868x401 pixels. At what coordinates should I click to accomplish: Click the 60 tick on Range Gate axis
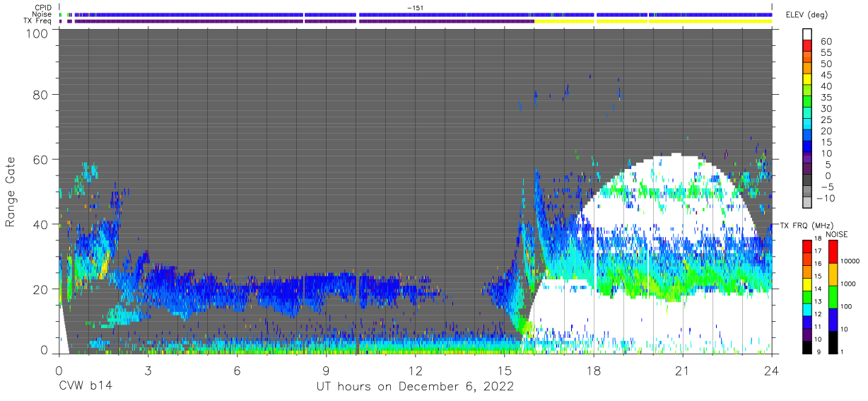click(41, 159)
